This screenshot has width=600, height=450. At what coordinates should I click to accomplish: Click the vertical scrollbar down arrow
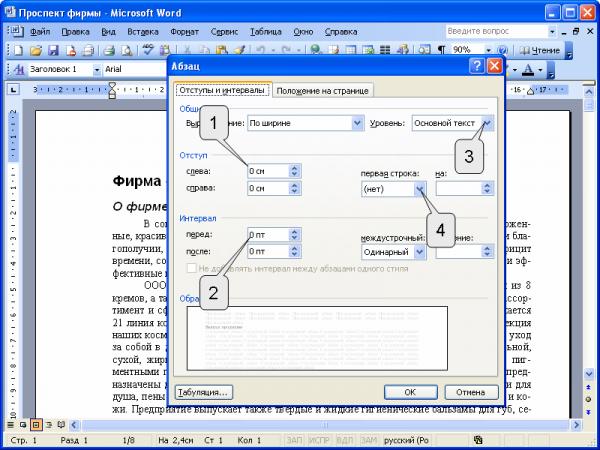[589, 373]
